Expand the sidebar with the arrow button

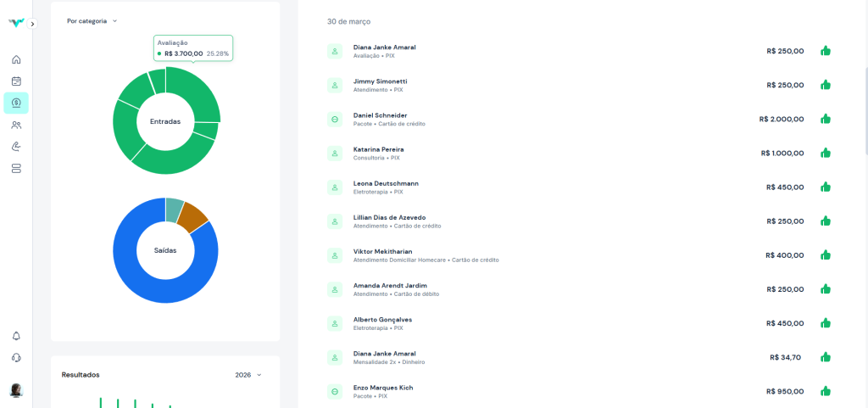click(33, 24)
